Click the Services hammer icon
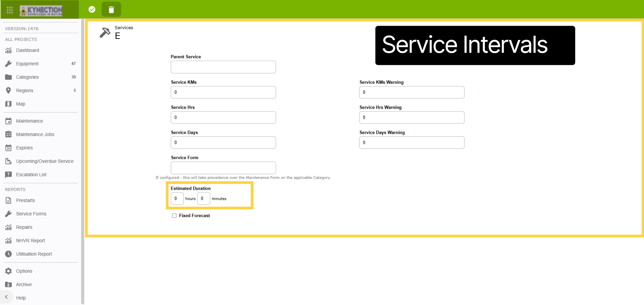This screenshot has width=644, height=305. point(105,33)
